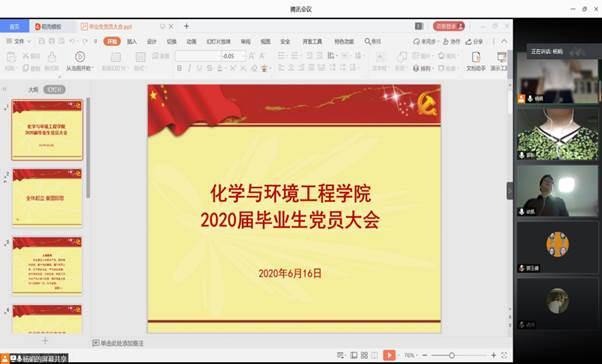Toggle the selected slides view pill beside 大纲
The height and width of the screenshot is (364, 602).
pos(54,89)
